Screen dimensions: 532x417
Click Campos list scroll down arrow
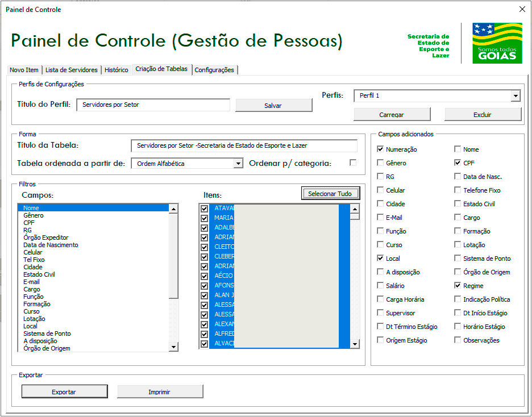click(173, 347)
